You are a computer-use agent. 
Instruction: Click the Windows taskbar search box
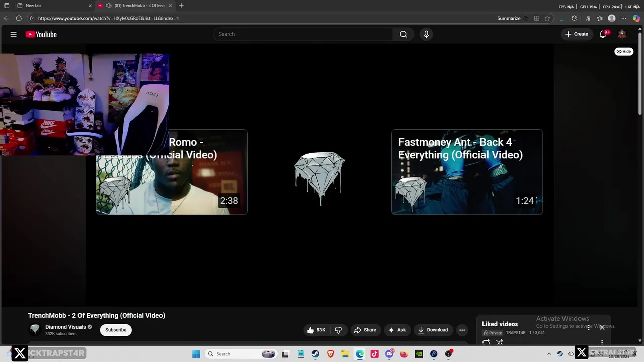pyautogui.click(x=241, y=354)
